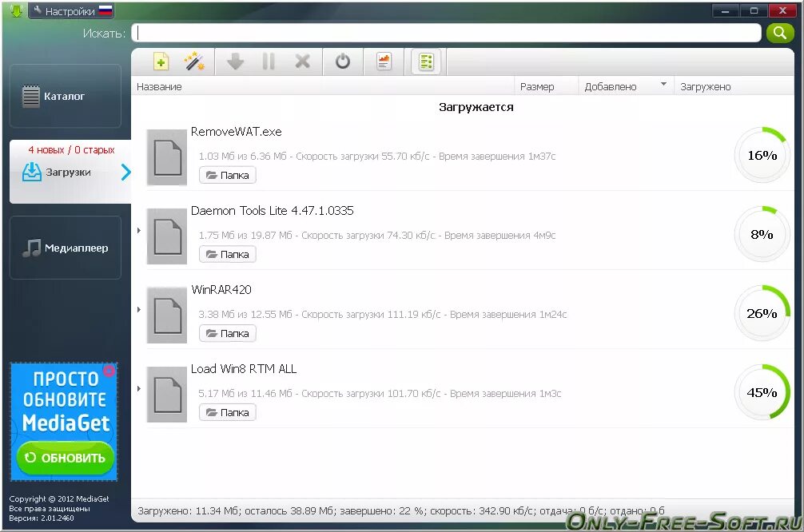Open Папка for WinRAR420

tap(227, 333)
